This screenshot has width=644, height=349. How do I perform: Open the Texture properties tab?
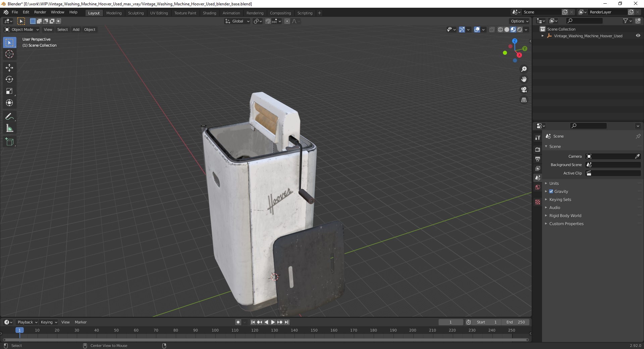click(x=538, y=202)
